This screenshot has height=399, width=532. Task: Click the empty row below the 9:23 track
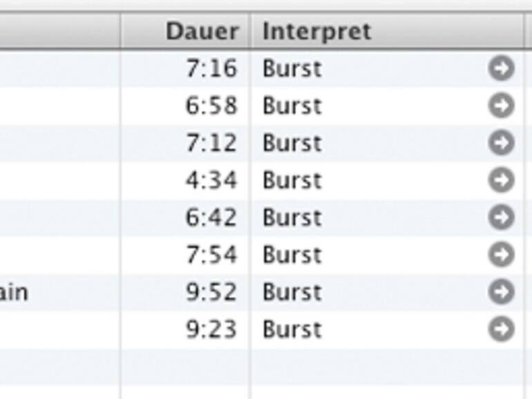(x=276, y=367)
